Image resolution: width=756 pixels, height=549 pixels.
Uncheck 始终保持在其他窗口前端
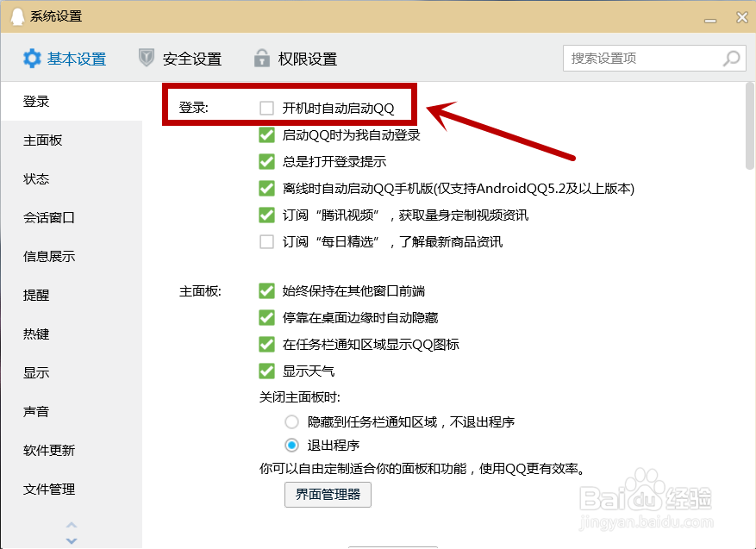pyautogui.click(x=266, y=291)
